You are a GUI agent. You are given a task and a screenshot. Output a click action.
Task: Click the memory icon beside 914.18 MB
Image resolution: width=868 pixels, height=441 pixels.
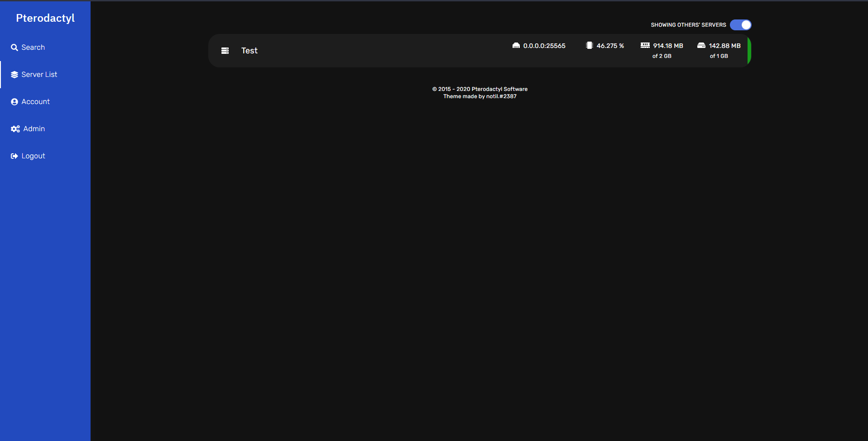[x=645, y=46]
